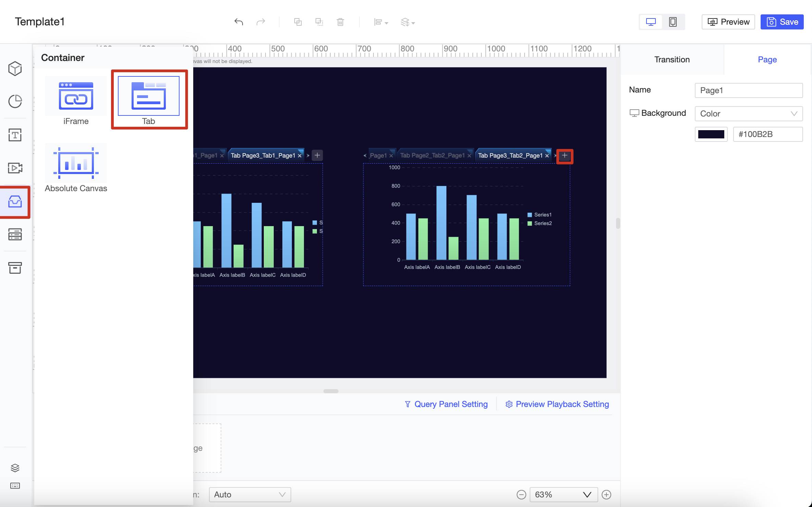The width and height of the screenshot is (812, 507).
Task: Switch to the Transition tab
Action: coord(672,59)
